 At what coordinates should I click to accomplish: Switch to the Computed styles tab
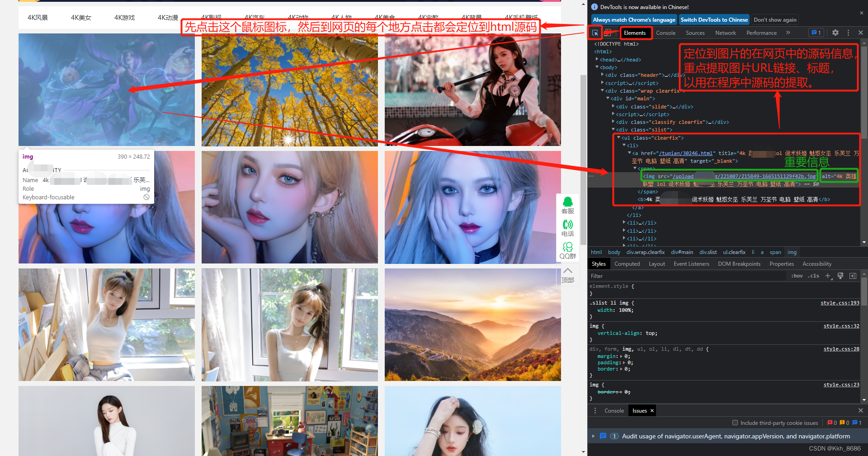point(627,264)
